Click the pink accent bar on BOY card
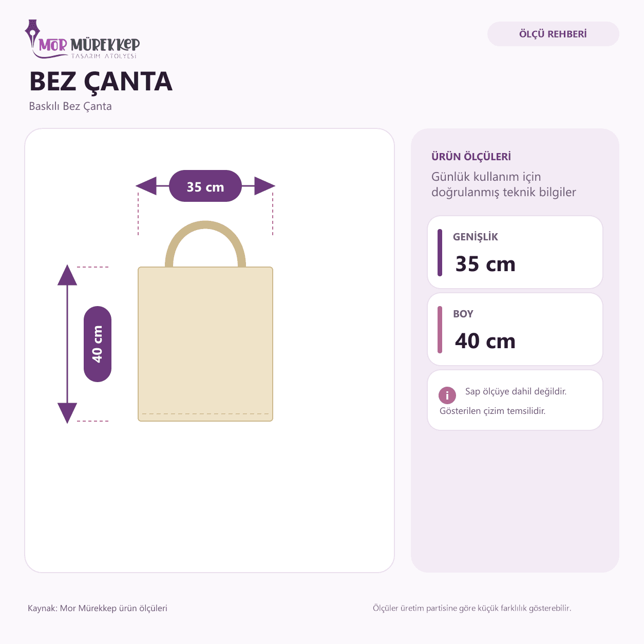Image resolution: width=644 pixels, height=644 pixels. pyautogui.click(x=440, y=330)
